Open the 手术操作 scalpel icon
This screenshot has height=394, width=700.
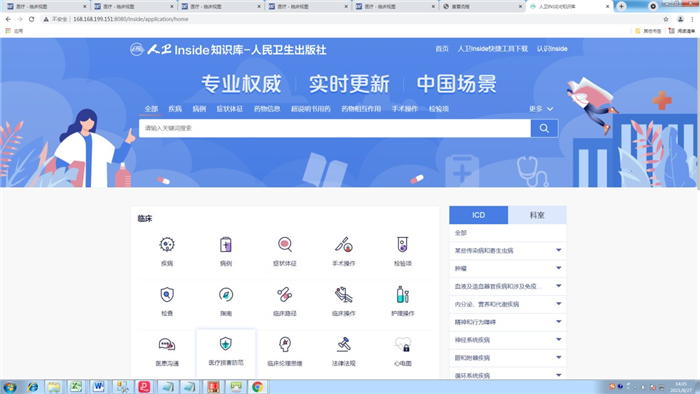tap(344, 245)
